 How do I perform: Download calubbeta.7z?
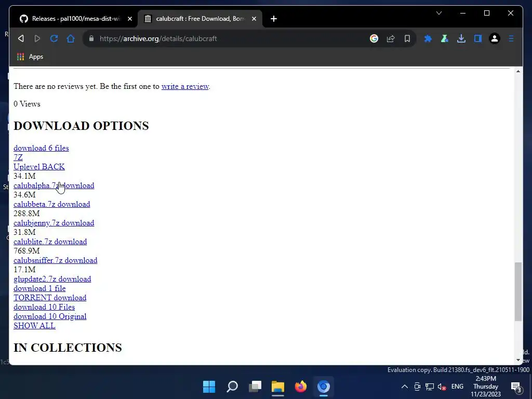pyautogui.click(x=52, y=204)
